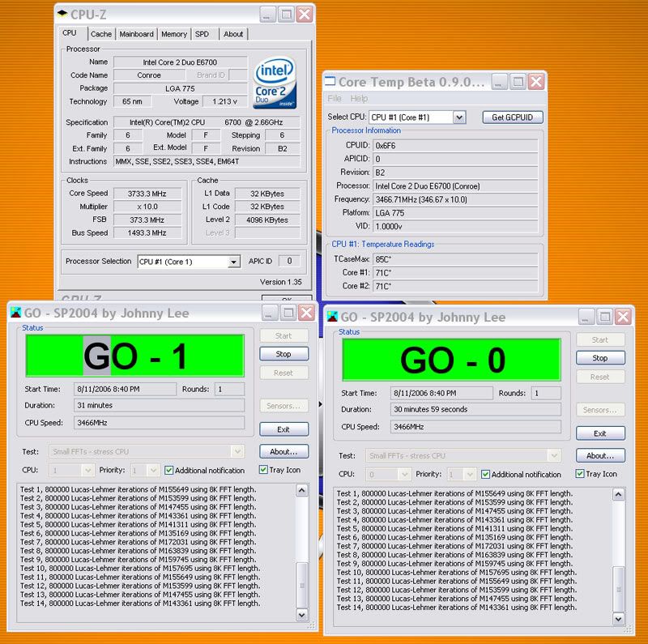Expand the Priority dropdown in GO - 1 window
648x644 pixels.
153,471
